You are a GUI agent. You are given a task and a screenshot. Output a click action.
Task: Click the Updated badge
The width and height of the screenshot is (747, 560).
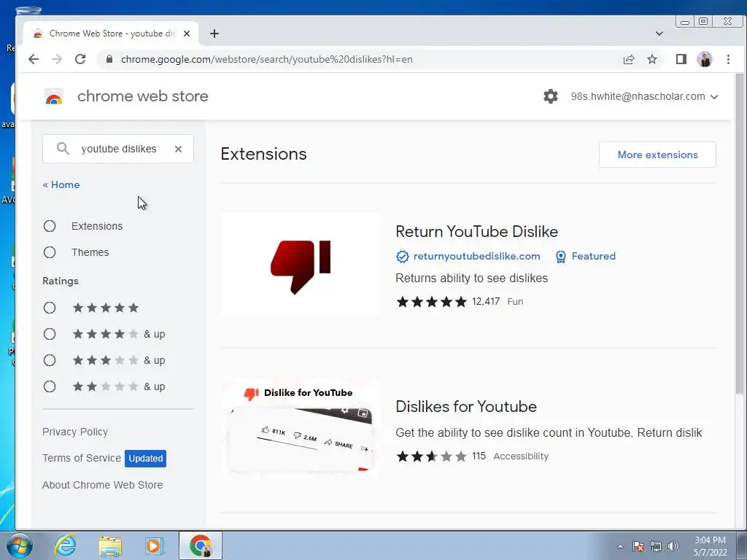click(145, 459)
